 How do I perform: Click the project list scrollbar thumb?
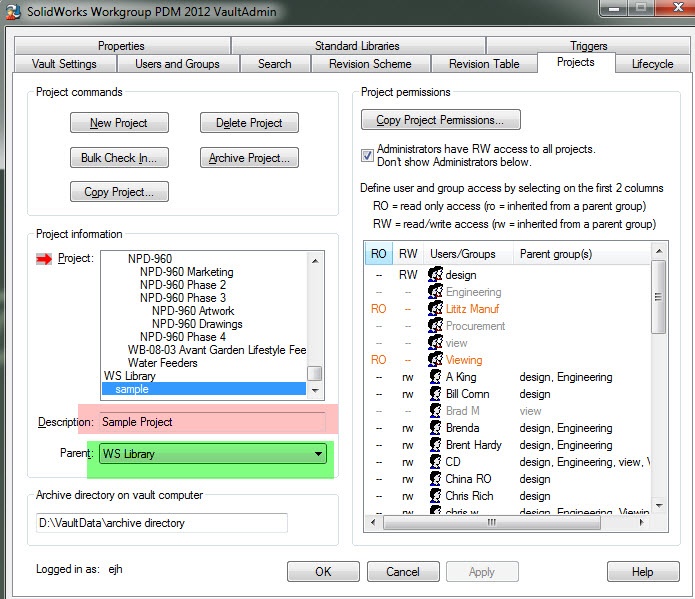(x=315, y=373)
